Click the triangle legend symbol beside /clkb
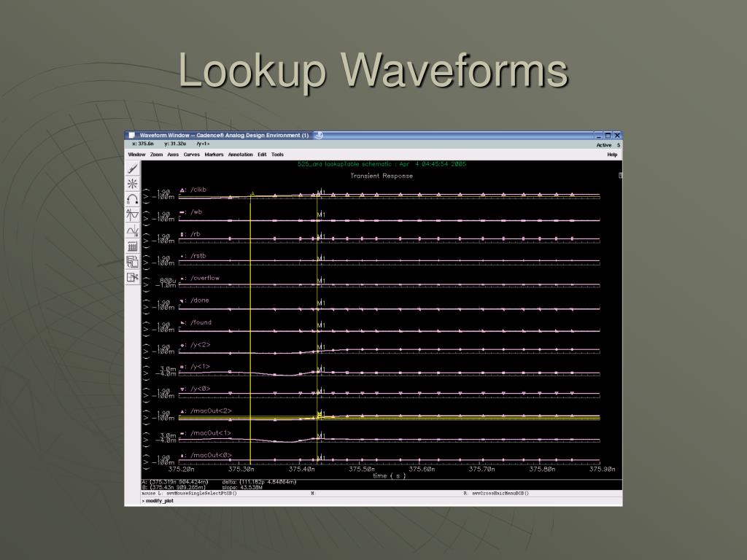Viewport: 747px width, 560px height. click(x=182, y=190)
